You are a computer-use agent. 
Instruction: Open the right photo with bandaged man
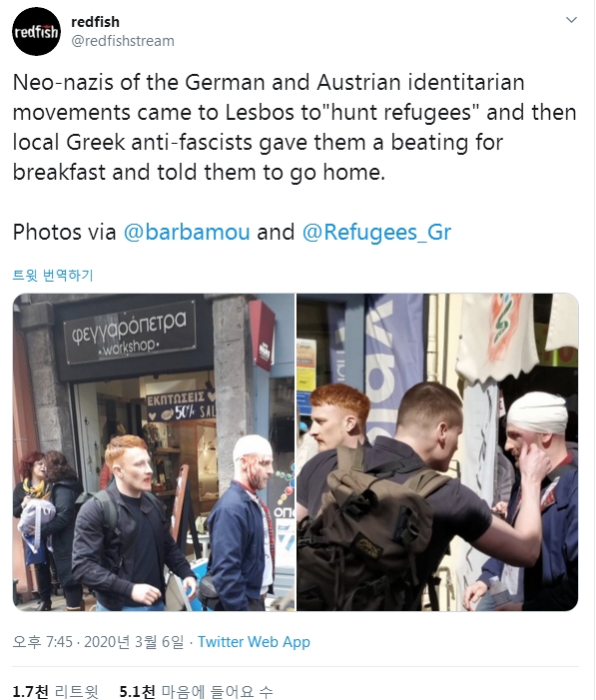click(x=437, y=452)
